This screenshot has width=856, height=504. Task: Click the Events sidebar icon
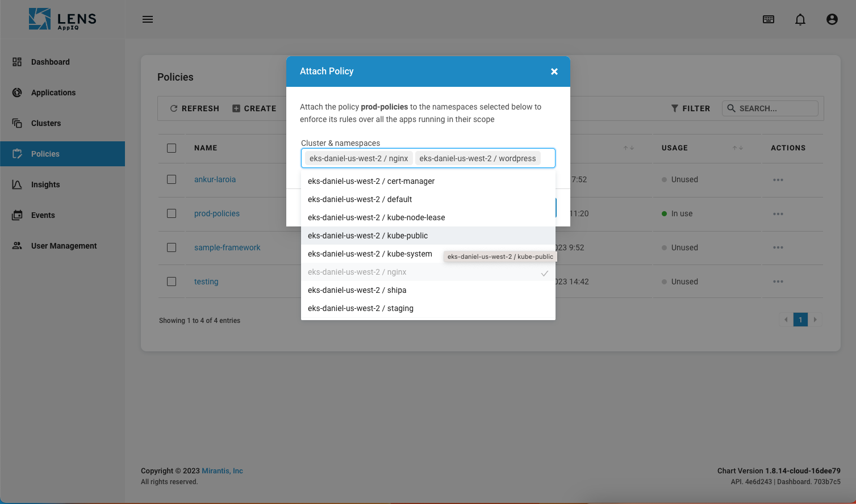coord(17,215)
